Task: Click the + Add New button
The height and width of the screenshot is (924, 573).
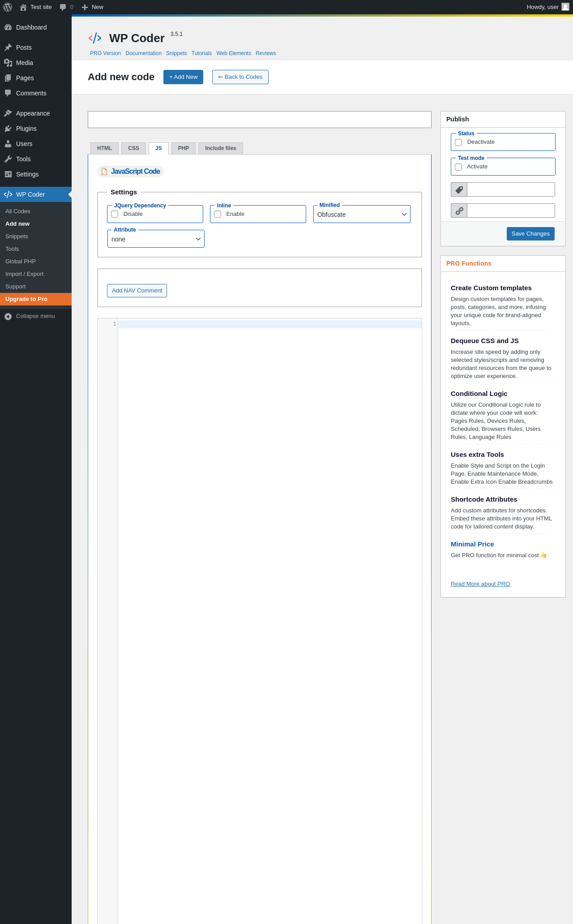Action: [183, 77]
